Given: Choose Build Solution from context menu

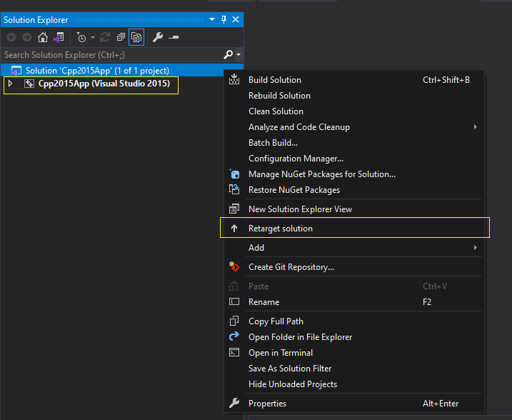Looking at the screenshot, I should [x=354, y=80].
